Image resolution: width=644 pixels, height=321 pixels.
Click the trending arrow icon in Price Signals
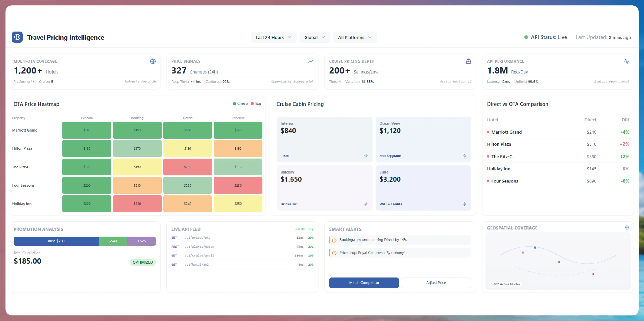(x=310, y=61)
